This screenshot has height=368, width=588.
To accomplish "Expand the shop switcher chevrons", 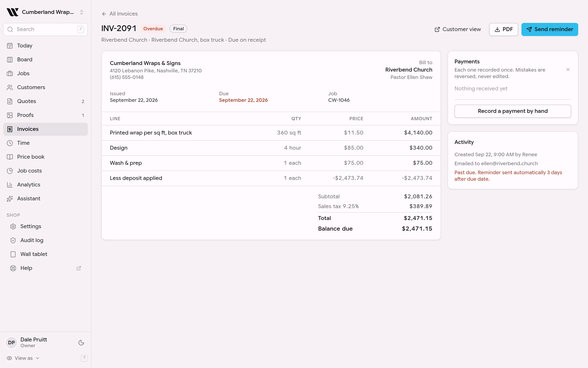I will point(82,12).
